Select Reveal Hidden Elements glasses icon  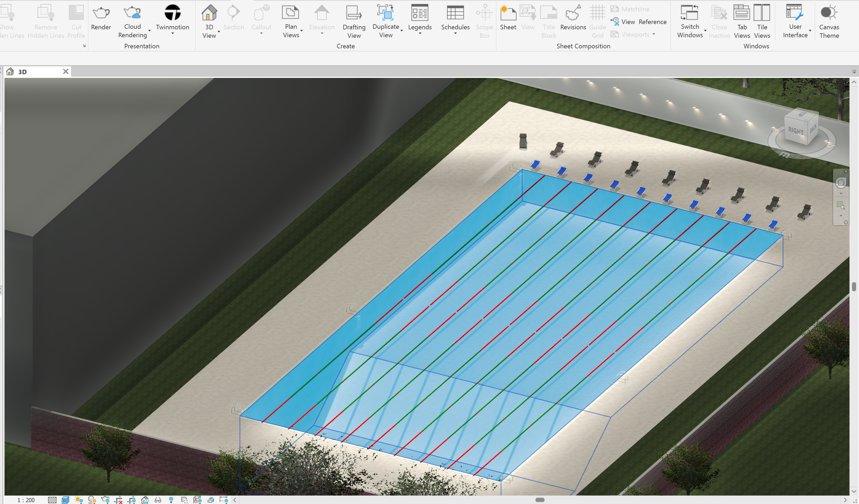pyautogui.click(x=158, y=500)
